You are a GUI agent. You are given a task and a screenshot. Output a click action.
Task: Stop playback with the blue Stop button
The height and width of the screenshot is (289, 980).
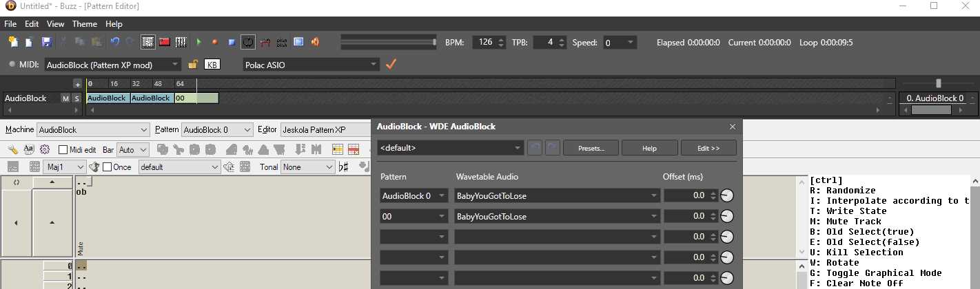click(x=232, y=42)
